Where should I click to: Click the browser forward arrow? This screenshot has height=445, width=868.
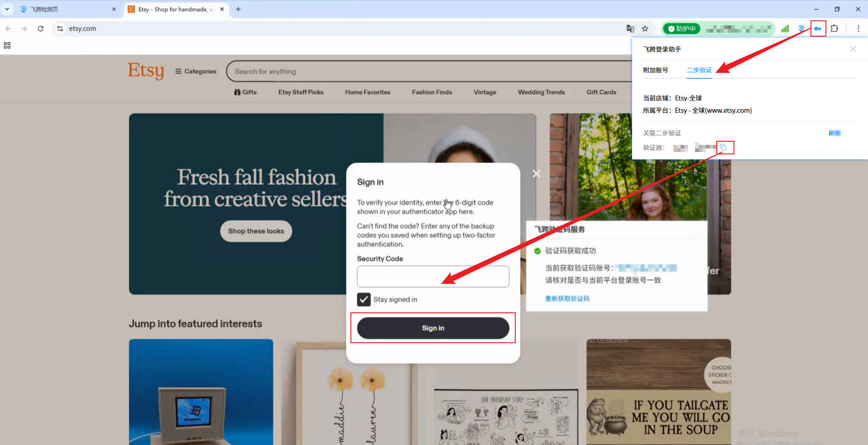click(24, 29)
